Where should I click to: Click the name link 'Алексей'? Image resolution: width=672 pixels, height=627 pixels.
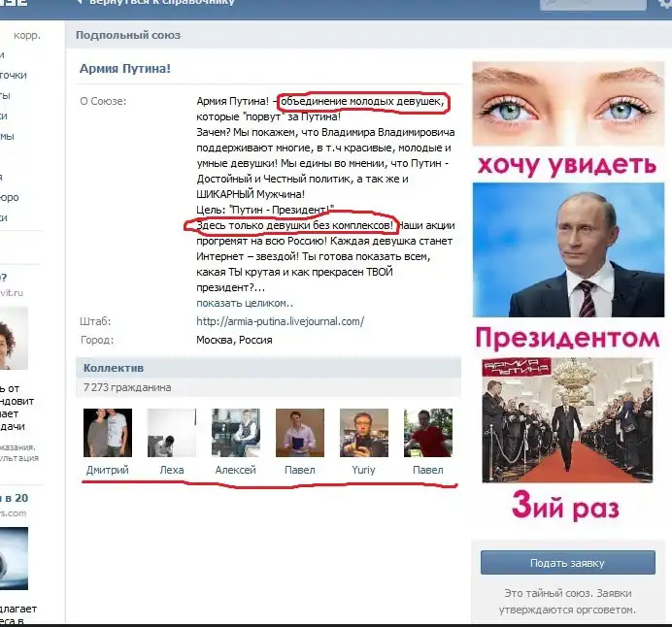[235, 470]
